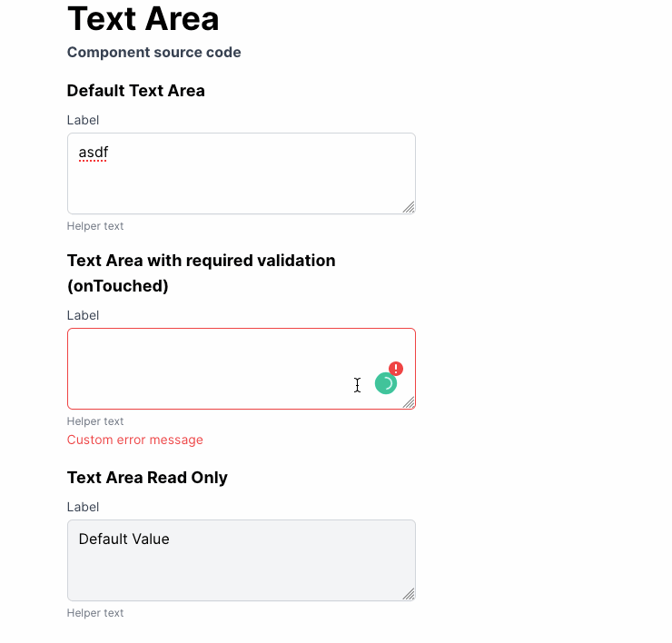Click the Label above the red-bordered text area
Image resolution: width=672 pixels, height=643 pixels.
(83, 315)
